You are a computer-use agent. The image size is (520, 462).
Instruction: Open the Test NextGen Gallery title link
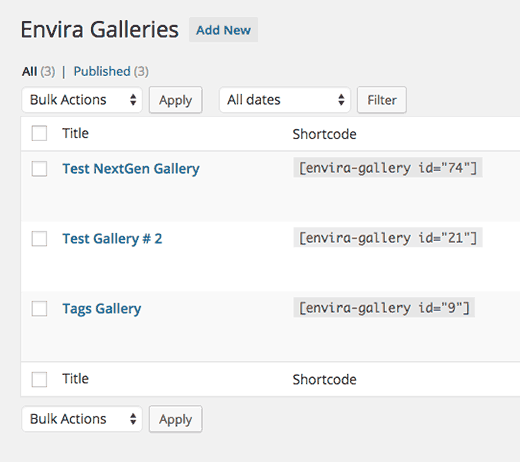coord(131,169)
